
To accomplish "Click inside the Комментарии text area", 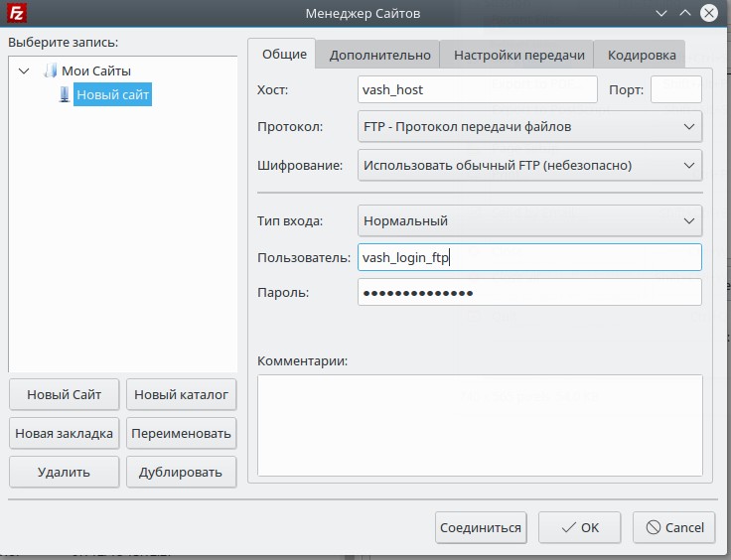I will tap(480, 425).
